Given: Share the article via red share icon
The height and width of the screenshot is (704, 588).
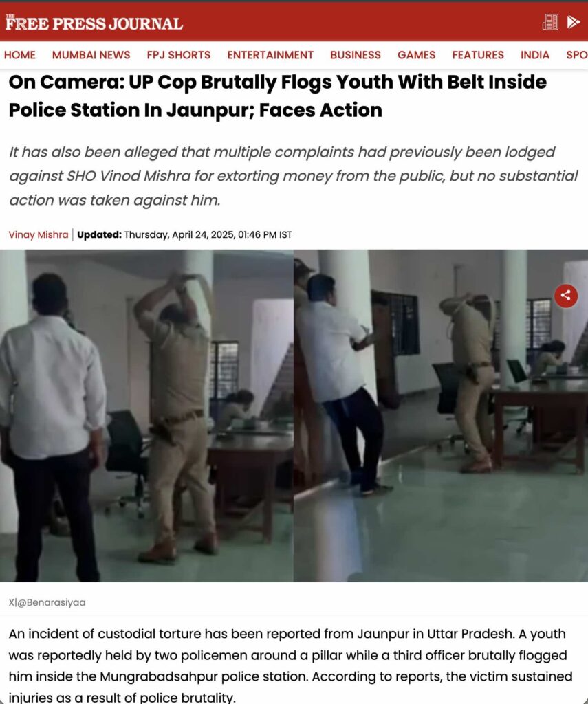Looking at the screenshot, I should [565, 296].
